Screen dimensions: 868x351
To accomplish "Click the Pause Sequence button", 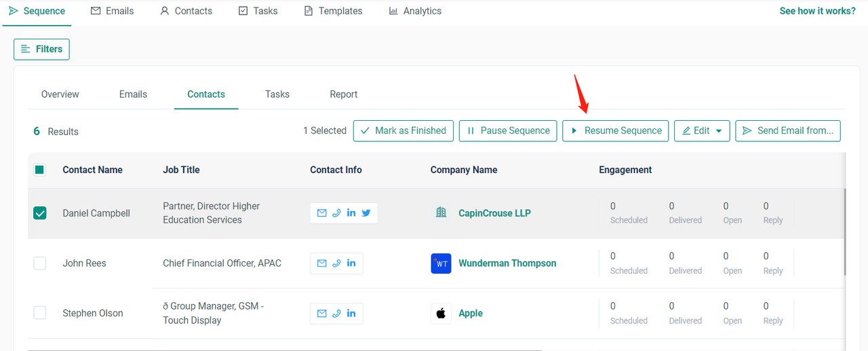I will [x=508, y=131].
